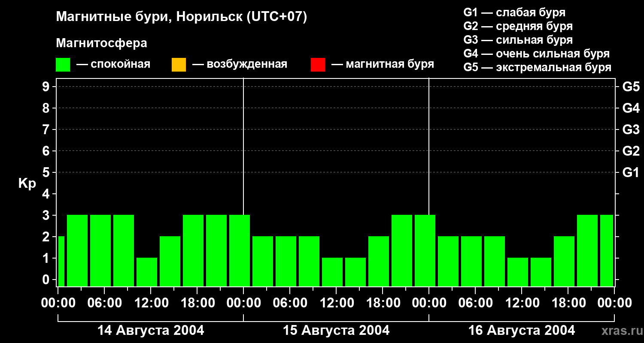
Task: Click the 'спокойная' legend text
Action: (x=120, y=64)
